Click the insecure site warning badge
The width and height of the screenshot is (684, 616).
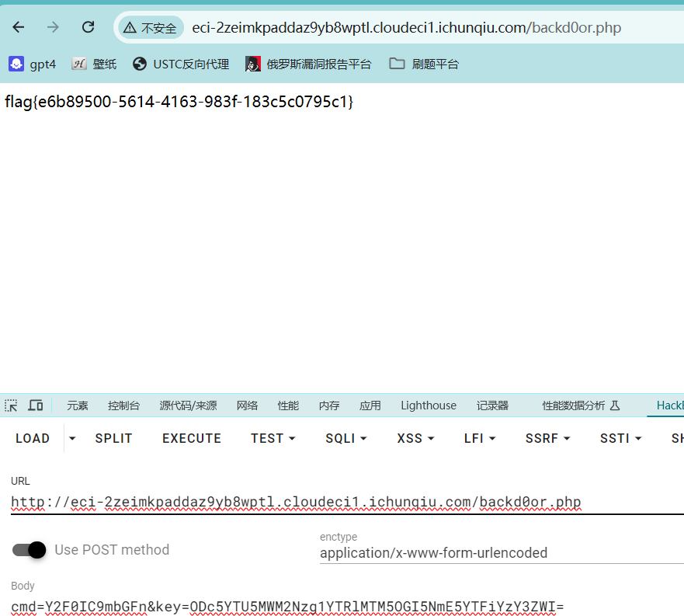151,28
